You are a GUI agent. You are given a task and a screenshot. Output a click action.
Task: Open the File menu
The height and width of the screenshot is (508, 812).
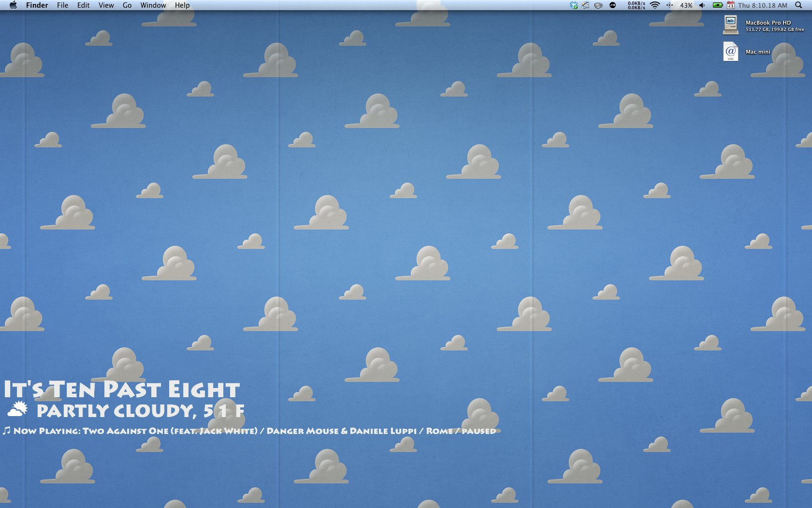pos(63,5)
